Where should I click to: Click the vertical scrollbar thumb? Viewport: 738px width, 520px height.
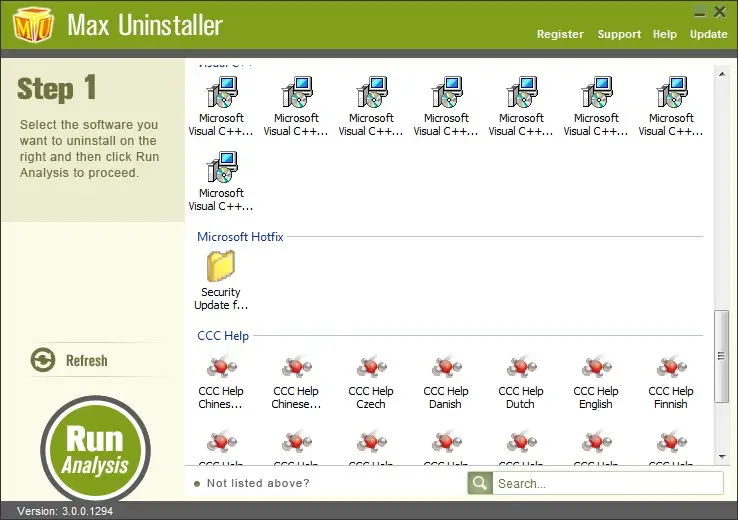[x=721, y=356]
